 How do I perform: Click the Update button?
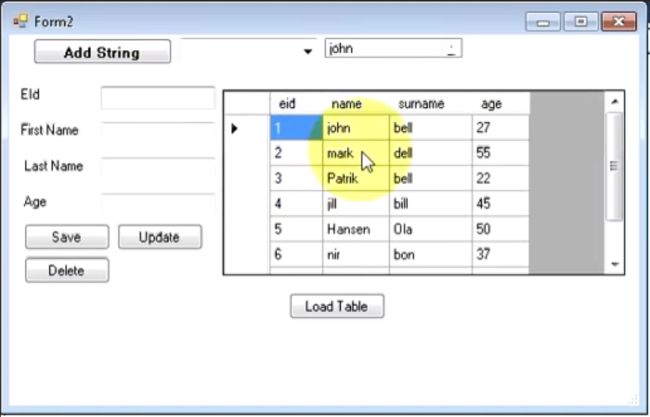coord(160,237)
